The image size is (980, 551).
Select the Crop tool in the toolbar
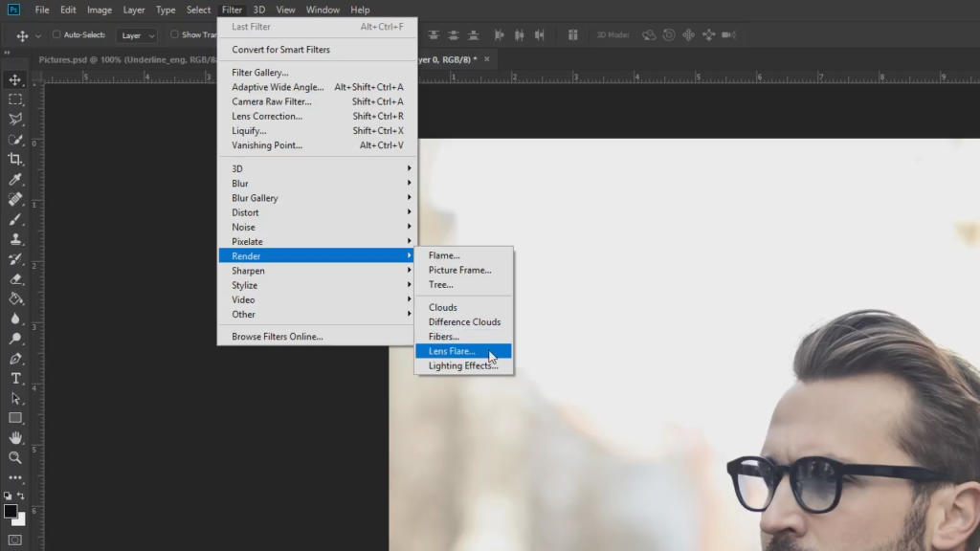coord(15,159)
